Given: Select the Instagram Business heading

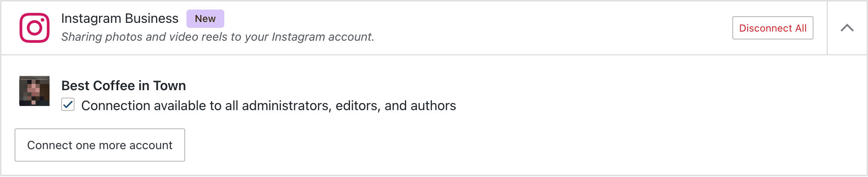Looking at the screenshot, I should coord(120,19).
